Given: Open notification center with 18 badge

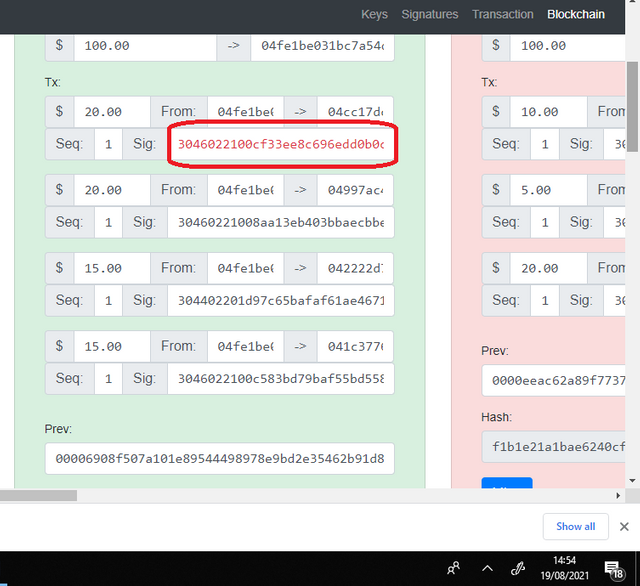Looking at the screenshot, I should 613,569.
